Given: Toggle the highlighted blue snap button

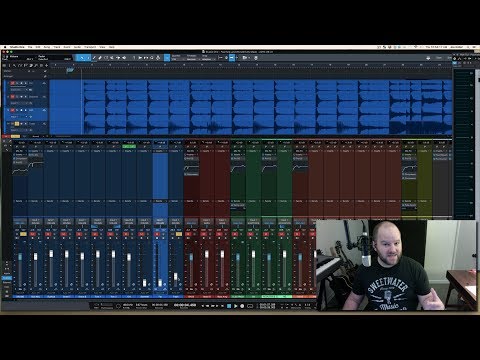Looking at the screenshot, I should click(167, 58).
